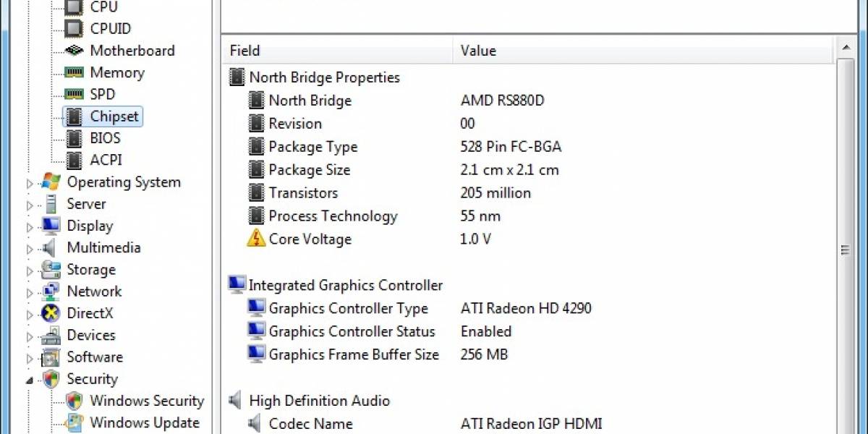Screen dimensions: 868x434
Task: Click the Display monitor icon
Action: [51, 226]
